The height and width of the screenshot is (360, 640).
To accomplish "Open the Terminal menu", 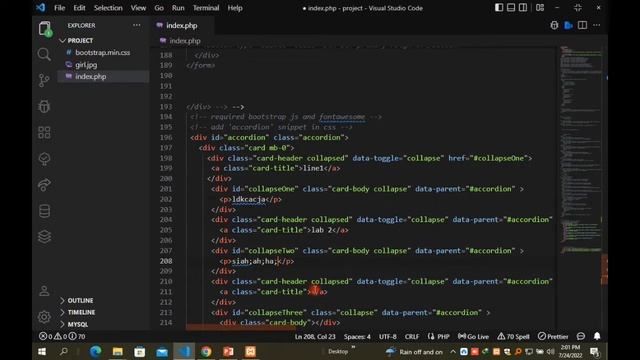I will [x=206, y=8].
